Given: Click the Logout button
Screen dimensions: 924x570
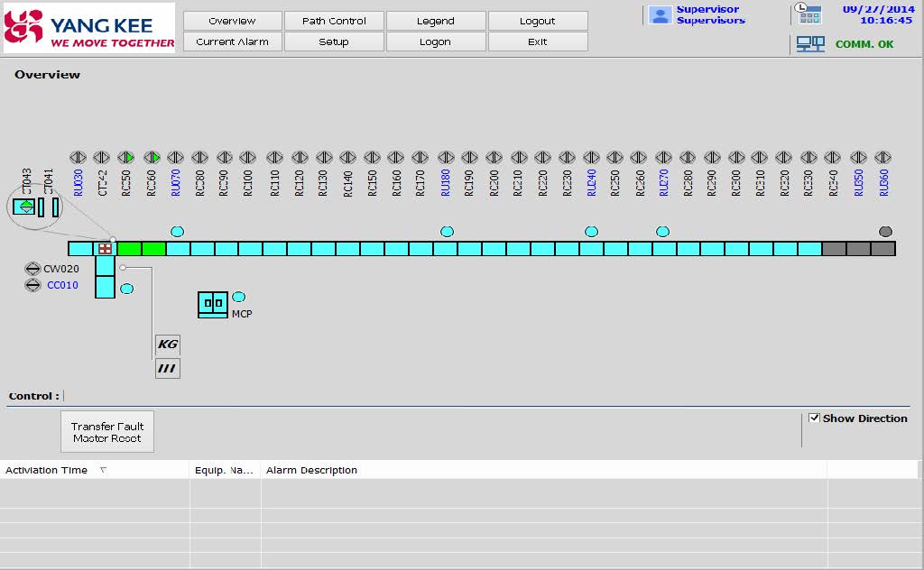Looking at the screenshot, I should (x=537, y=21).
